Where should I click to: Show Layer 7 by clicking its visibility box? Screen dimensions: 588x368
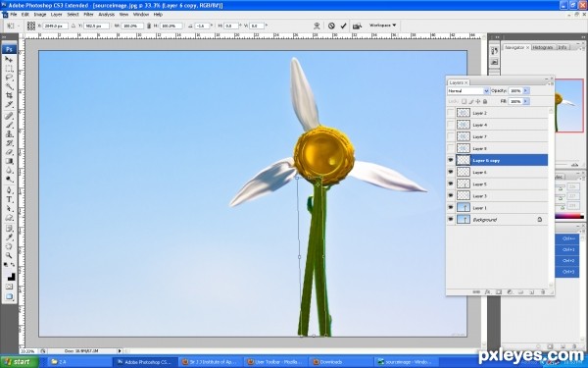(x=451, y=136)
